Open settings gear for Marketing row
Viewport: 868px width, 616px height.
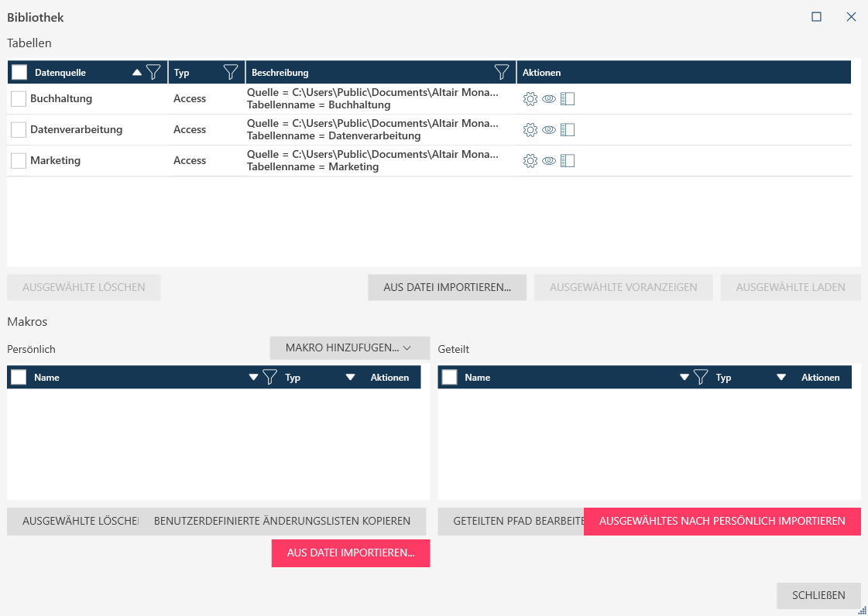coord(530,161)
